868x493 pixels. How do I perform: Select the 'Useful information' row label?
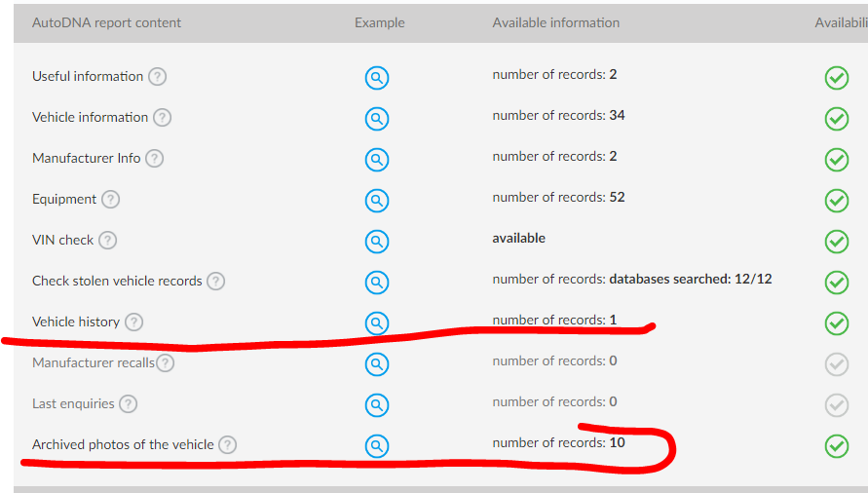pyautogui.click(x=88, y=76)
